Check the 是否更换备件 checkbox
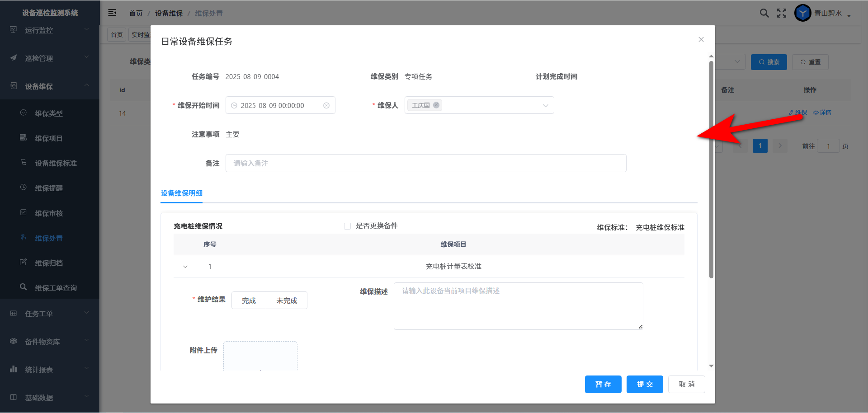The width and height of the screenshot is (868, 413). (x=347, y=226)
